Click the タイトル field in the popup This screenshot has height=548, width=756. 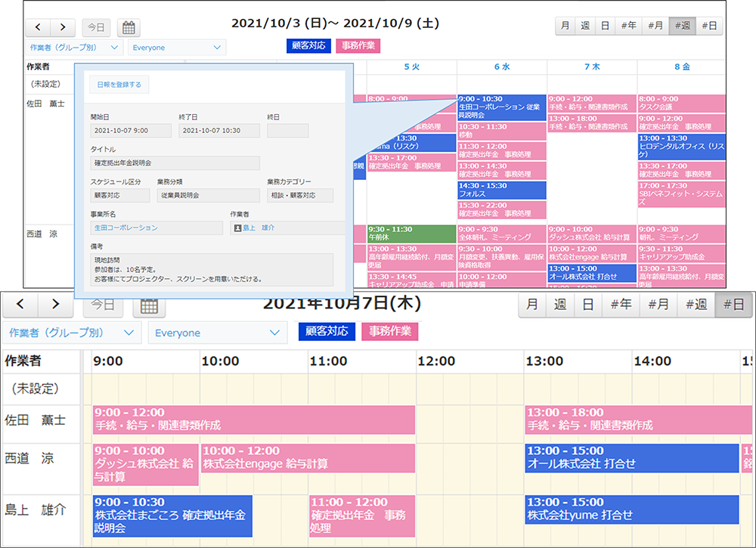175,163
